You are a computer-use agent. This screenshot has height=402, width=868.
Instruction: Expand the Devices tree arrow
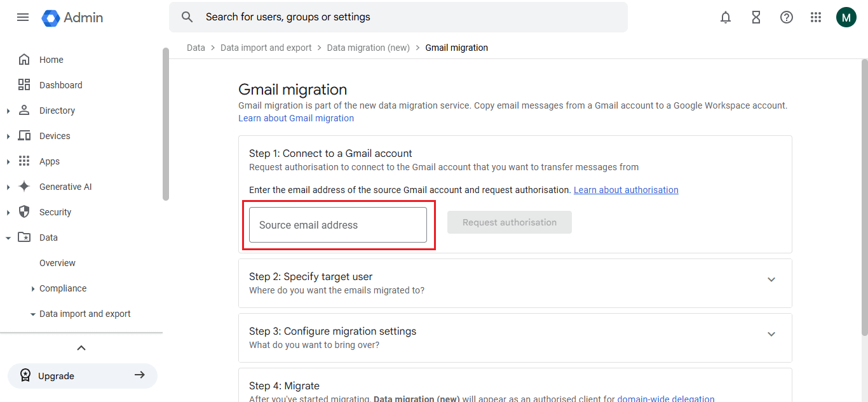(8, 137)
